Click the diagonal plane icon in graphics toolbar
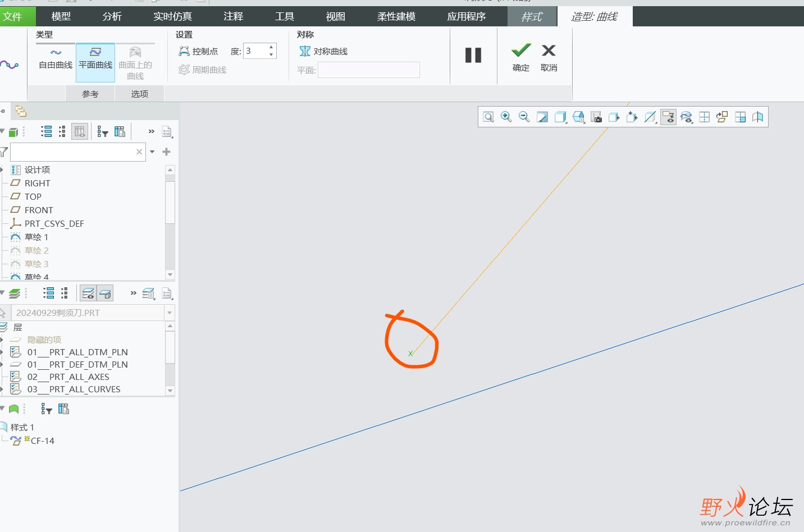Screen dimensions: 804x532 click(650, 117)
